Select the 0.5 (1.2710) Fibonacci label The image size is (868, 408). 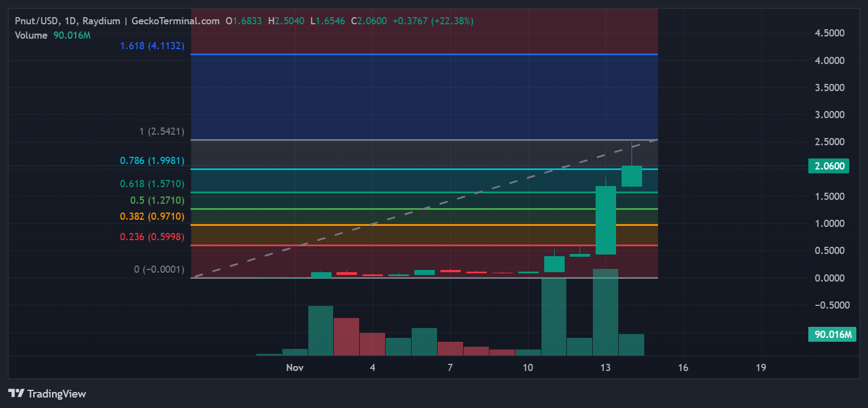pos(157,200)
